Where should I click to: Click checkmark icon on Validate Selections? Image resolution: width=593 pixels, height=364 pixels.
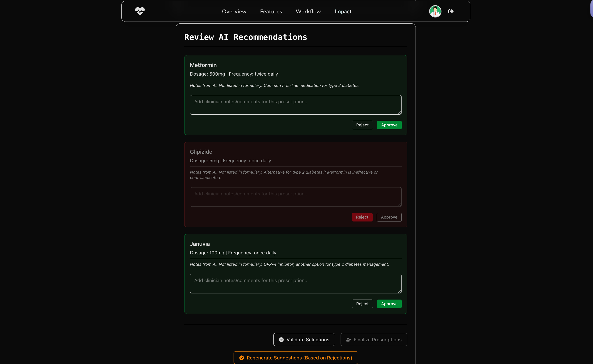[x=281, y=339]
